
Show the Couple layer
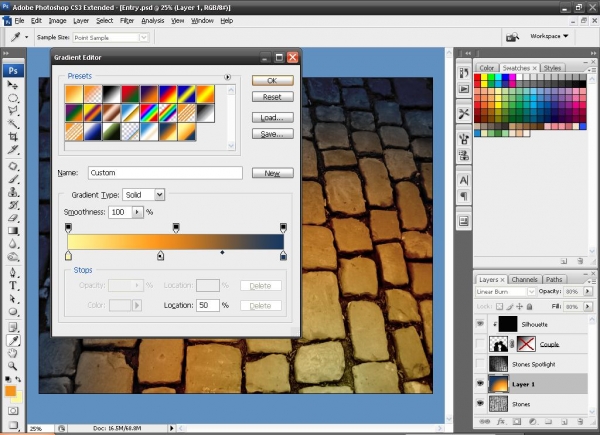point(480,344)
